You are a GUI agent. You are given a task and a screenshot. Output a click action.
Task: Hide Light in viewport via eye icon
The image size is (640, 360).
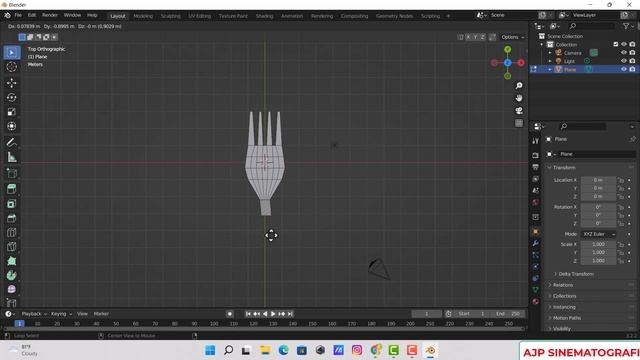(624, 61)
